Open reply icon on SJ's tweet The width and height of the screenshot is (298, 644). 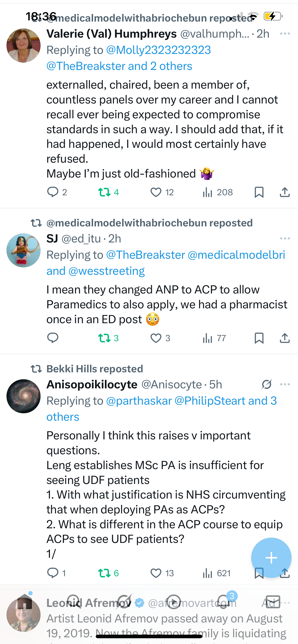click(x=53, y=338)
